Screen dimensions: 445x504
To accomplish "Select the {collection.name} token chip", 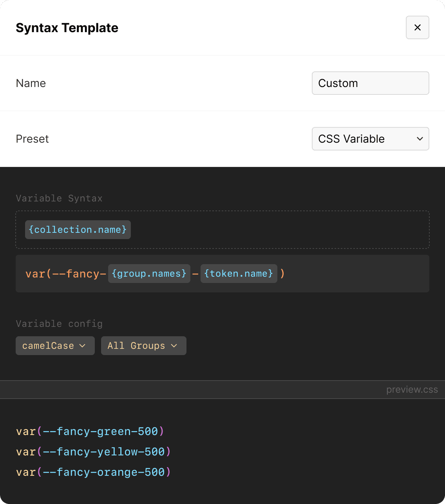I will (x=78, y=230).
